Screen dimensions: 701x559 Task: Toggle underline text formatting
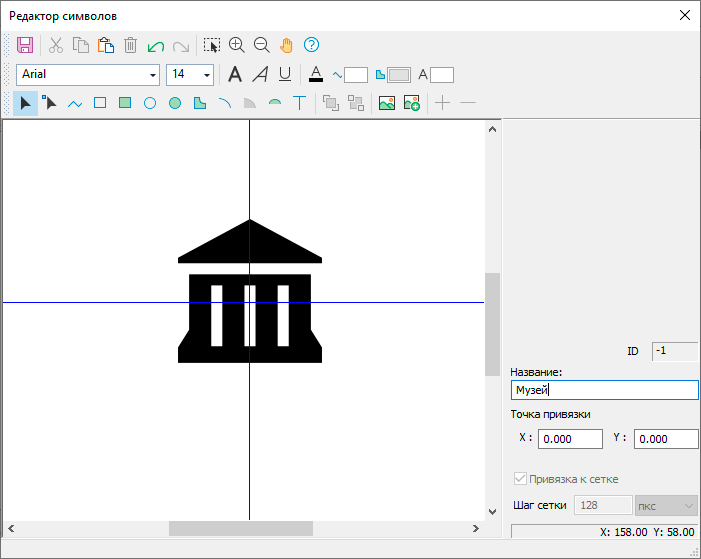[x=285, y=74]
